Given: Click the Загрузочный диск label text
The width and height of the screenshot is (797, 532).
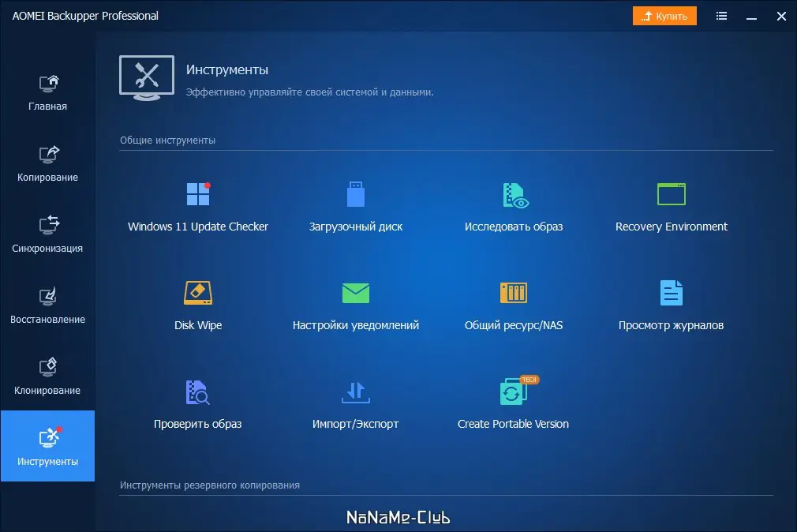Looking at the screenshot, I should pos(356,227).
